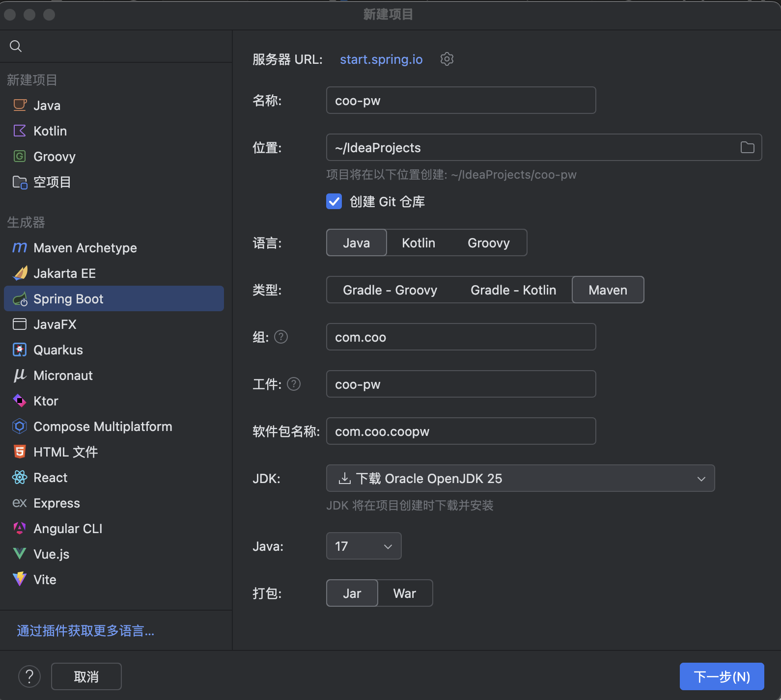Click the 下一步(N) button

coord(722,676)
